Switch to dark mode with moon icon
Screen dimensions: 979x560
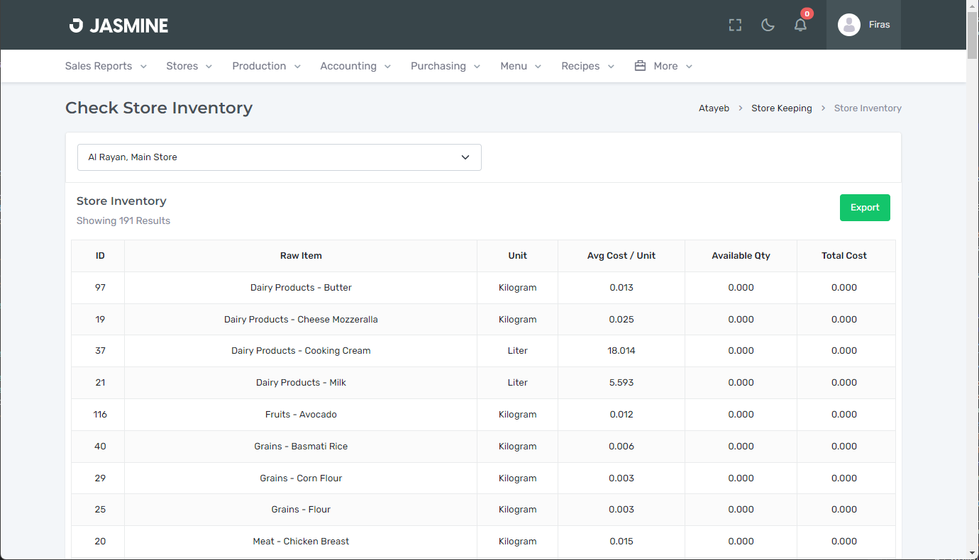[768, 26]
